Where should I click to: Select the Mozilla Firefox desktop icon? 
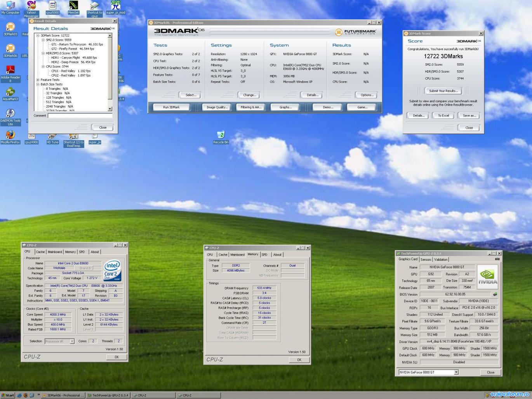(x=10, y=137)
